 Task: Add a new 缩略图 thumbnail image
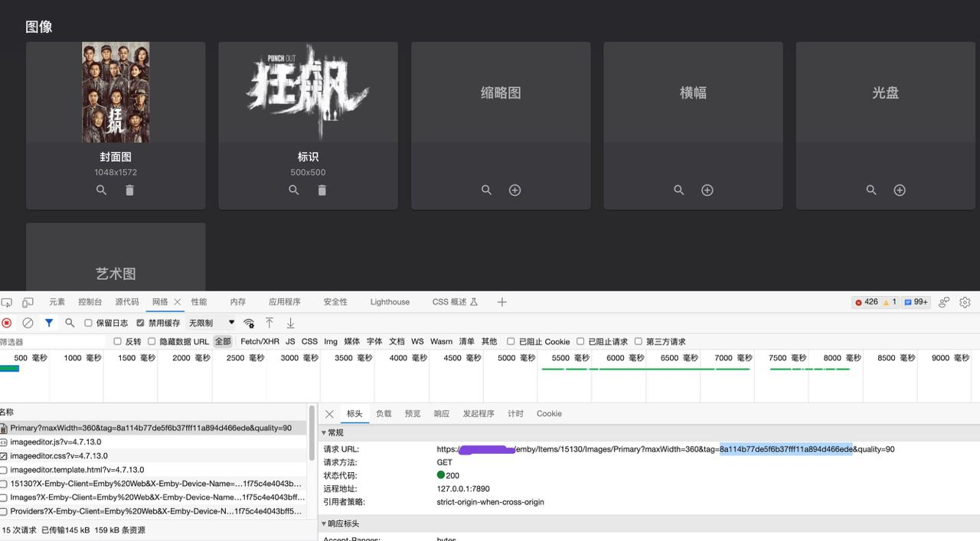(x=515, y=190)
